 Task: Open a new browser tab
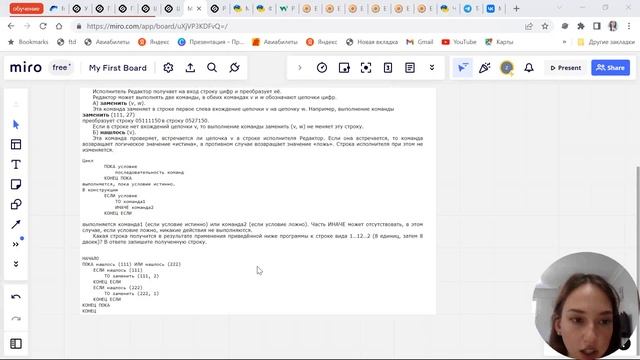pyautogui.click(x=516, y=8)
